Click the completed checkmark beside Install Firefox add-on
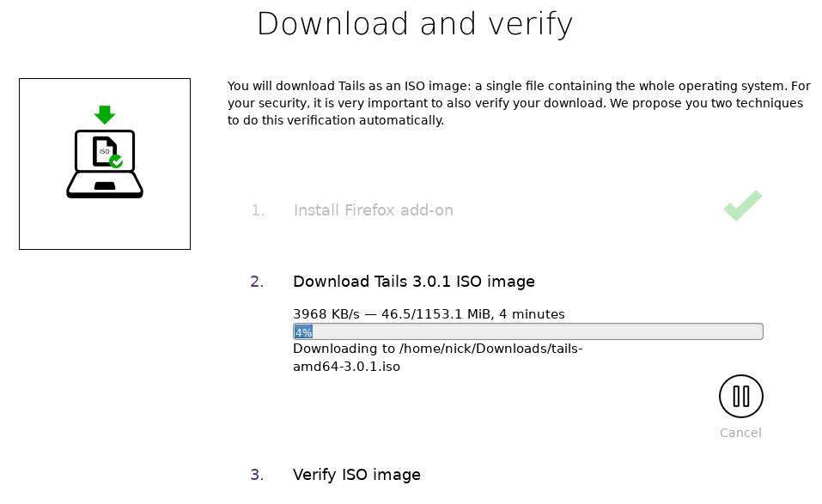 (742, 205)
